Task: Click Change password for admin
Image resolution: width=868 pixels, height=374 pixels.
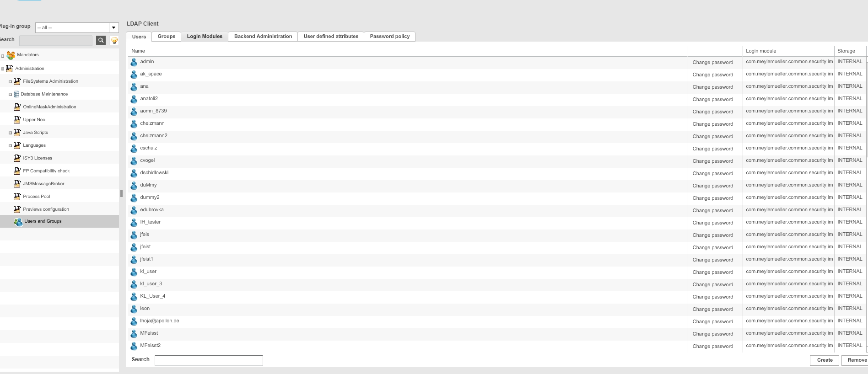Action: pos(712,63)
